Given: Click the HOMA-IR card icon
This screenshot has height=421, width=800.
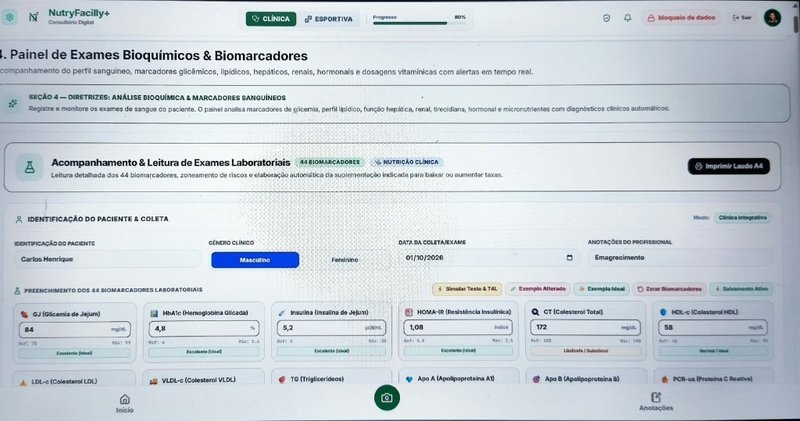Looking at the screenshot, I should [409, 312].
